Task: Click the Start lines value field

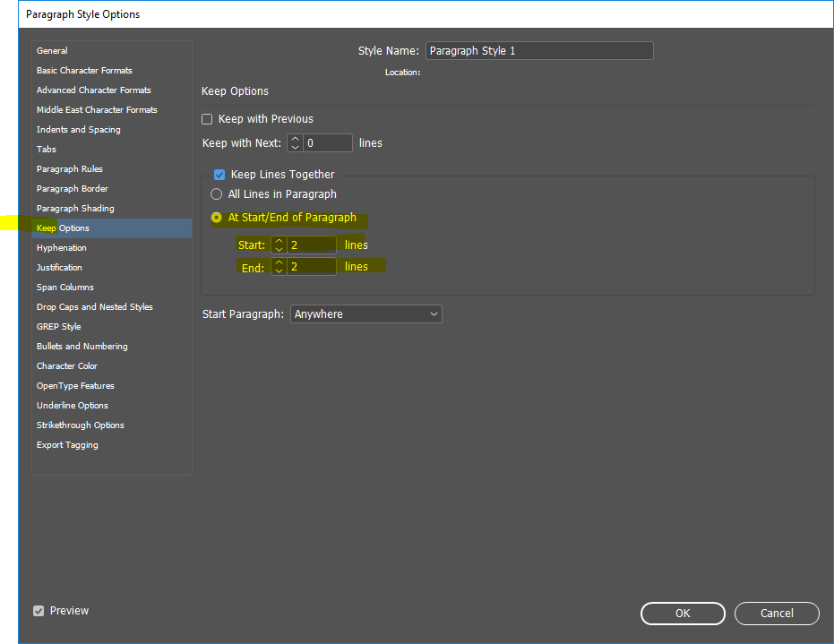Action: coord(312,245)
